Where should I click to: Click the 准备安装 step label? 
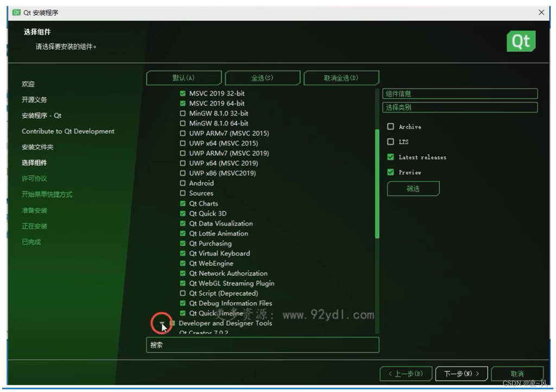coord(34,210)
